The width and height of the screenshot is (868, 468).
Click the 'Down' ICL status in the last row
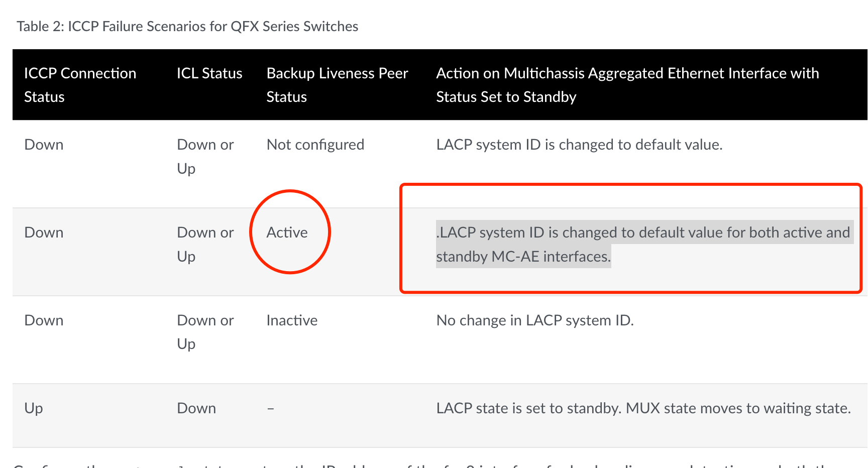click(x=196, y=408)
